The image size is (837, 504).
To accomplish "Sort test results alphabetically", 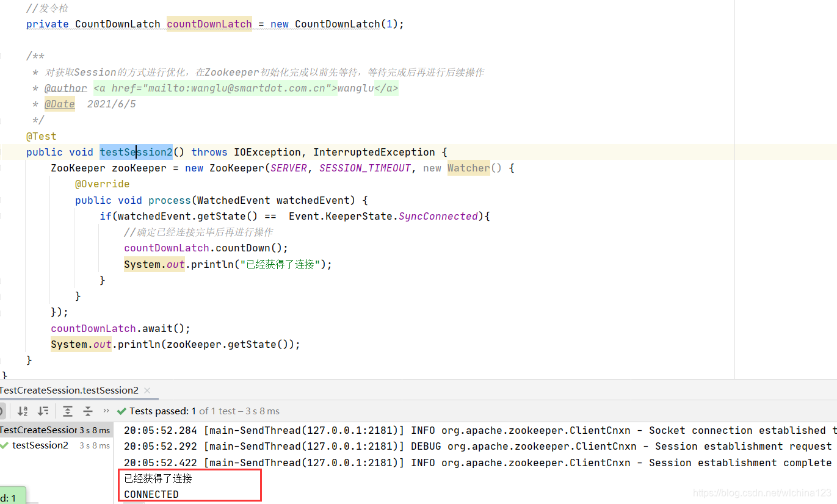I will tap(23, 411).
